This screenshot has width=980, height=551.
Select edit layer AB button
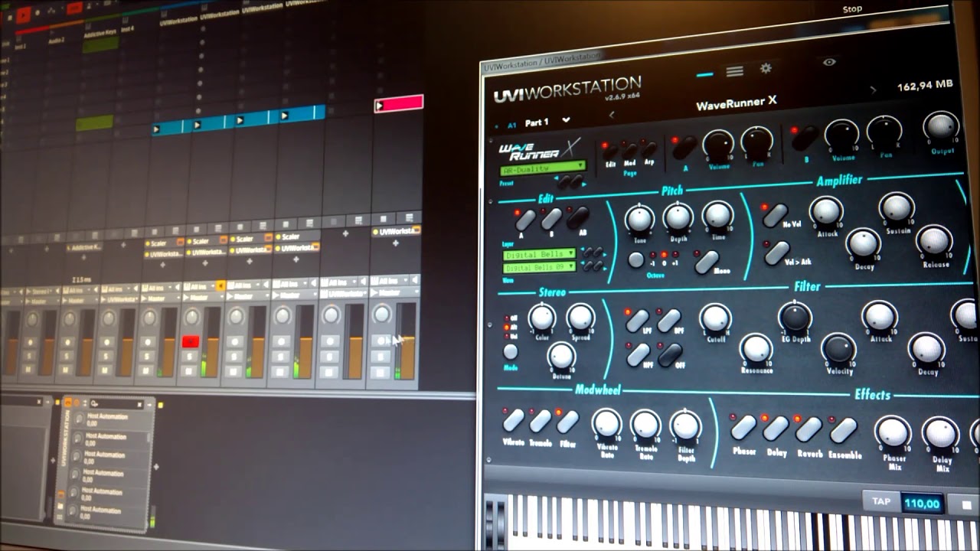click(577, 218)
